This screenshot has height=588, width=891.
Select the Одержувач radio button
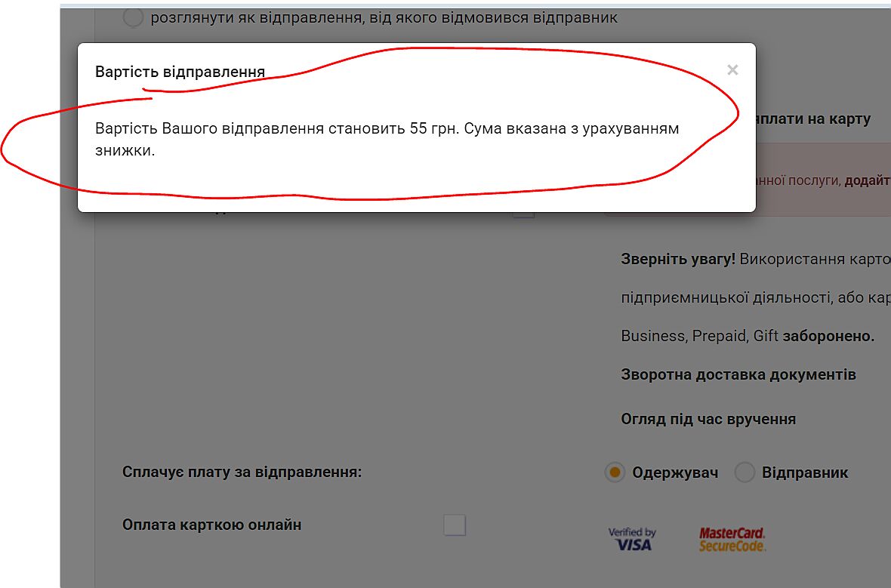tap(615, 472)
